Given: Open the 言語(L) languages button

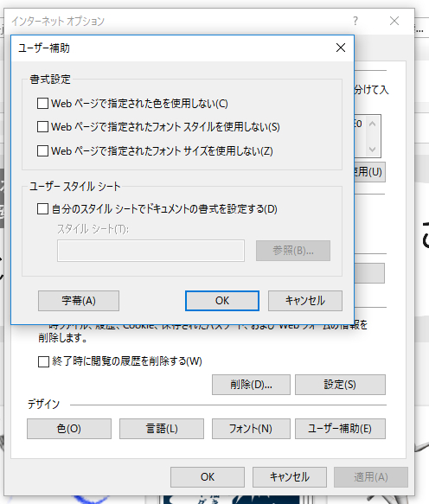Looking at the screenshot, I should (x=162, y=429).
